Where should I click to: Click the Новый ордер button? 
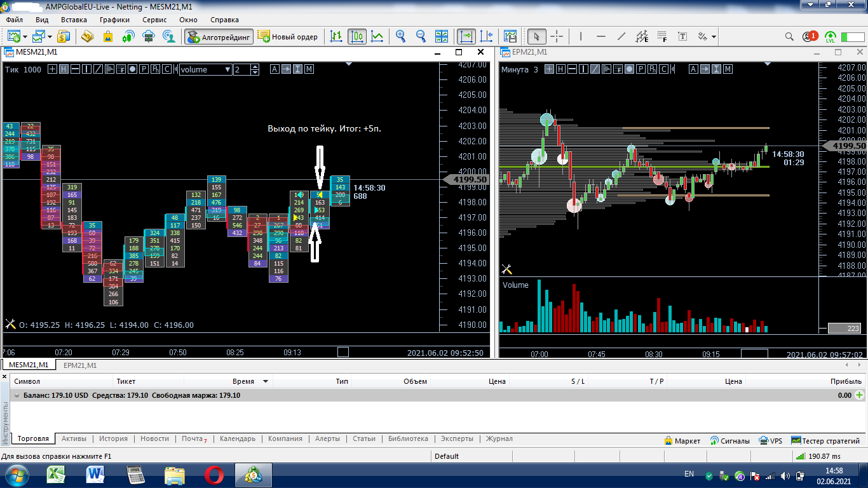click(x=288, y=37)
